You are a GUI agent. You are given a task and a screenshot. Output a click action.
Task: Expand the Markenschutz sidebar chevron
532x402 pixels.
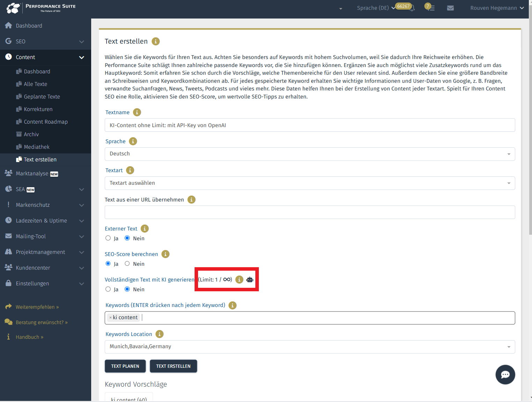pos(82,205)
